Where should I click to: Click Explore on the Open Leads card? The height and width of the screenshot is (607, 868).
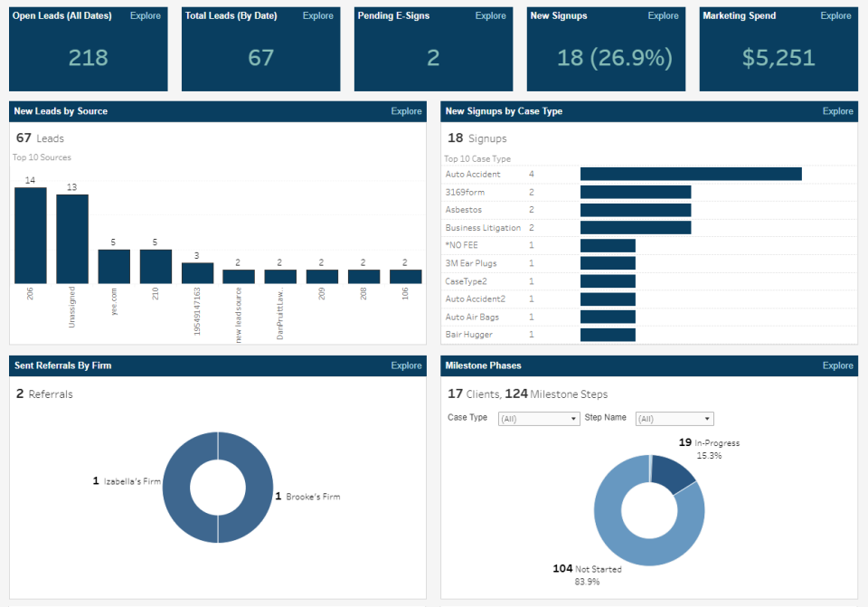coord(145,15)
